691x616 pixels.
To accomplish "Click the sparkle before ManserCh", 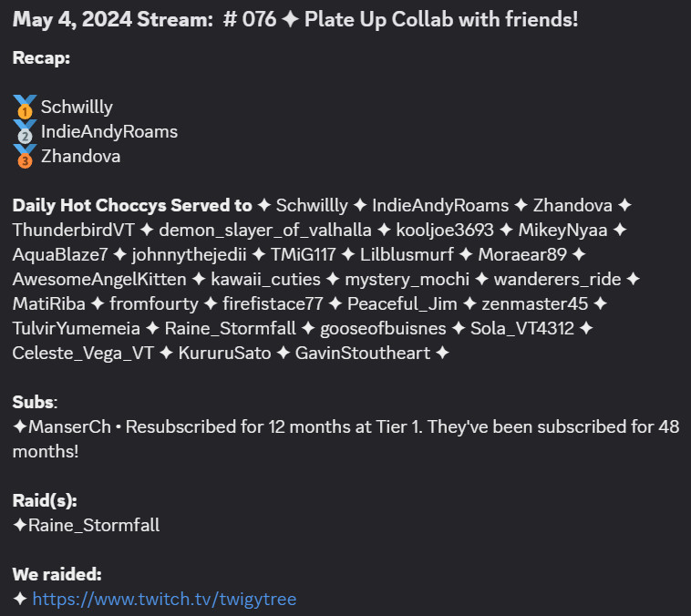I will pos(20,426).
